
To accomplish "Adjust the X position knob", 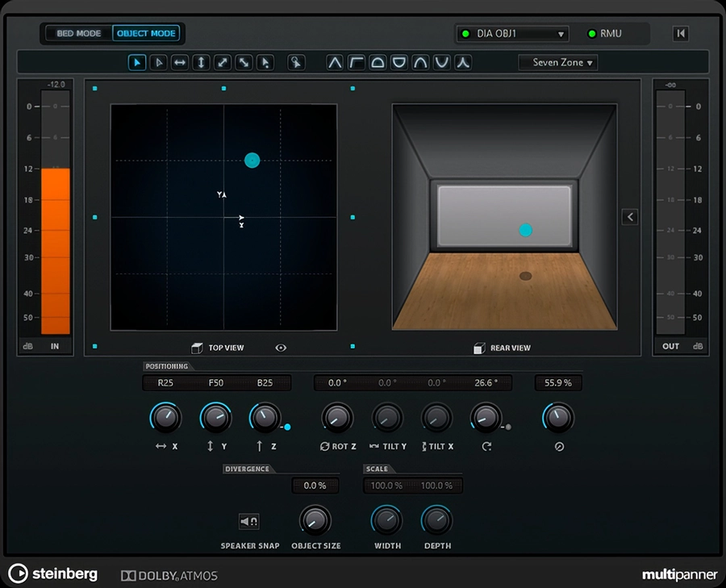I will [165, 418].
